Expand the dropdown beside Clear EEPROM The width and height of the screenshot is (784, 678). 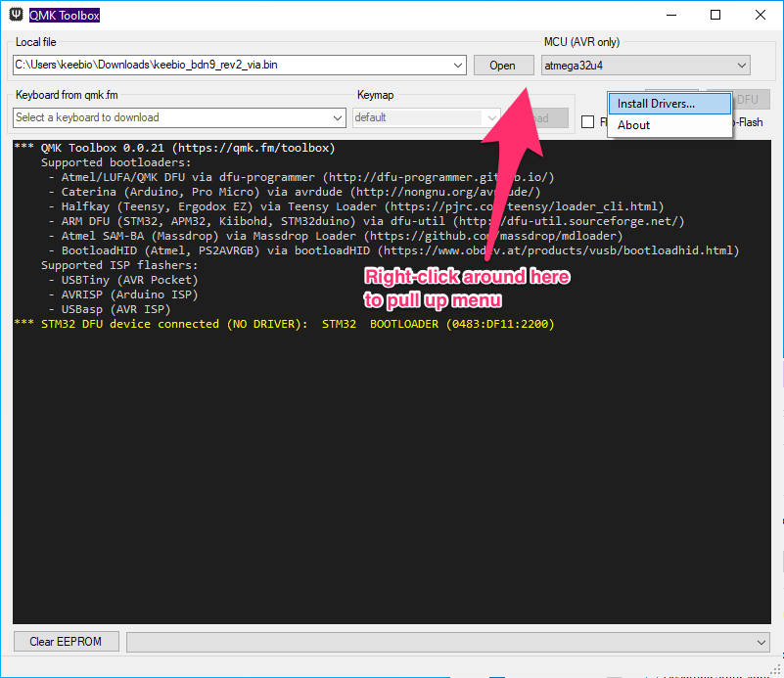tap(762, 642)
